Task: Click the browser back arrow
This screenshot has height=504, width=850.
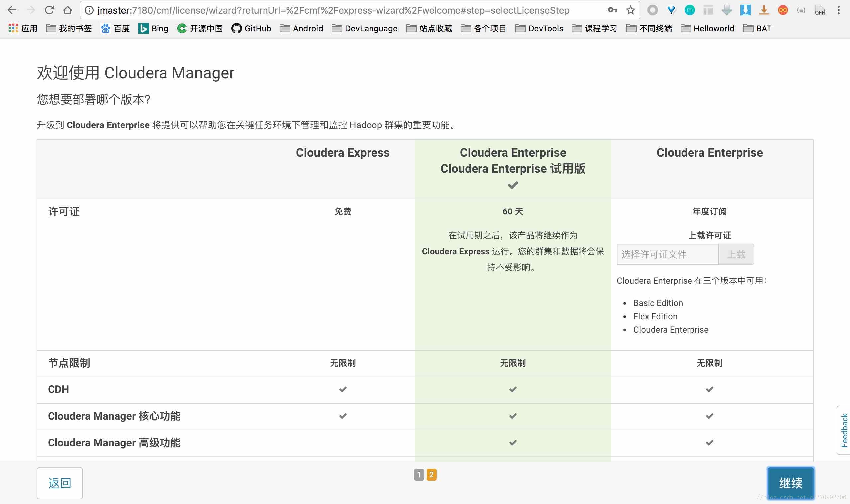Action: click(x=12, y=10)
